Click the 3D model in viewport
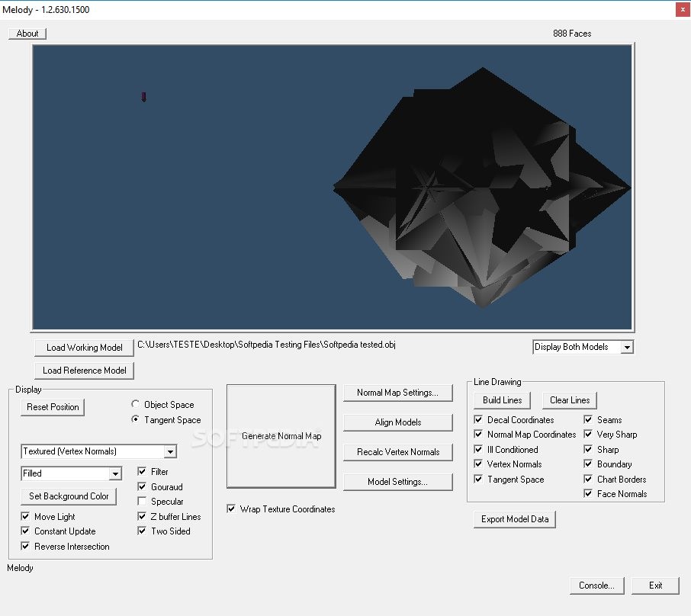This screenshot has width=691, height=616. tap(482, 188)
